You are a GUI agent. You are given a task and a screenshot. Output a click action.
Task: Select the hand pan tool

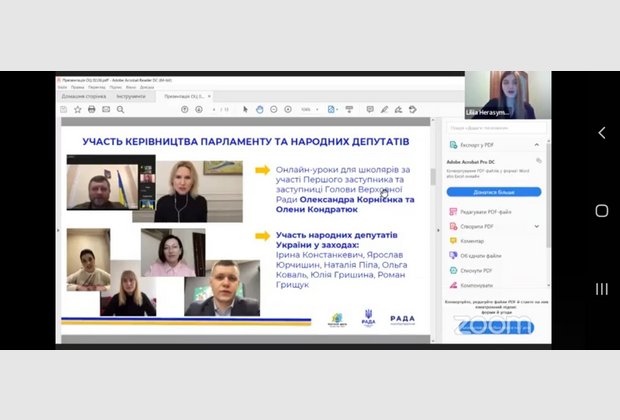[x=259, y=109]
